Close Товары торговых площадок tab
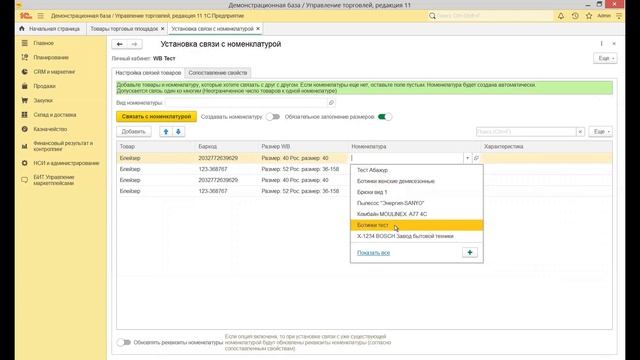Image resolution: width=640 pixels, height=360 pixels. (x=162, y=29)
